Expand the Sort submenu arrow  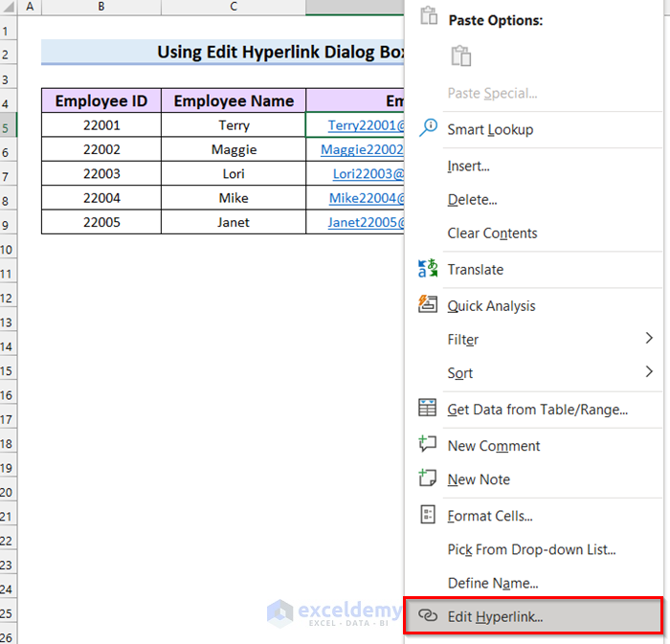point(649,371)
